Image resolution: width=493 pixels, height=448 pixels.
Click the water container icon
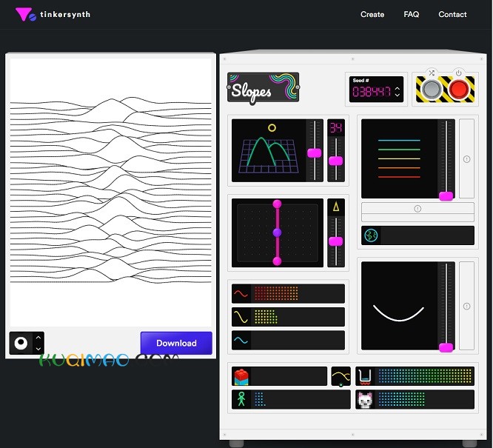click(365, 376)
